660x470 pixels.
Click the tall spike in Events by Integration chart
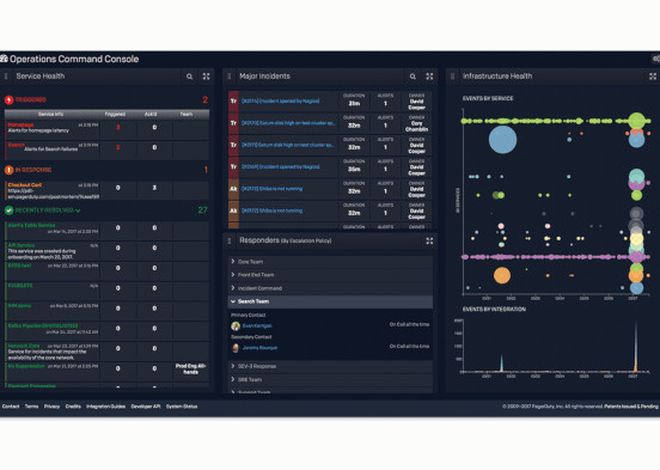pos(636,348)
